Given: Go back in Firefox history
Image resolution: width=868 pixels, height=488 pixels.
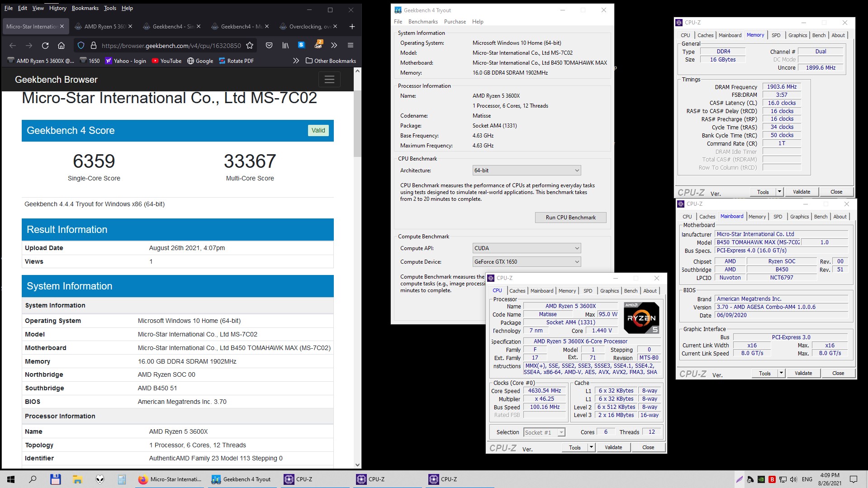Looking at the screenshot, I should [x=13, y=45].
